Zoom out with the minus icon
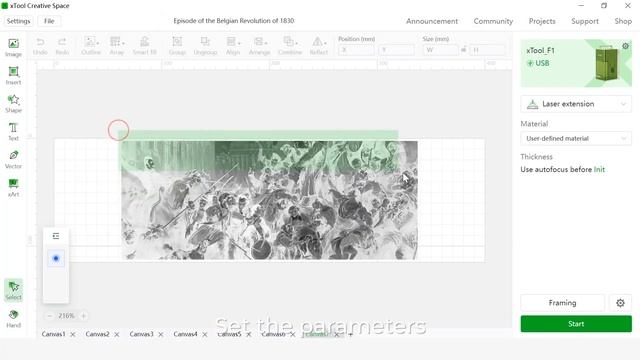 pyautogui.click(x=49, y=316)
